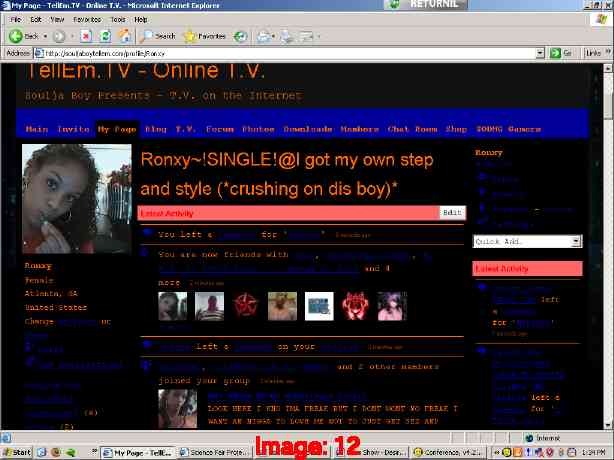The image size is (614, 460).
Task: Refresh the page using the green arrows icon
Action: coord(105,36)
